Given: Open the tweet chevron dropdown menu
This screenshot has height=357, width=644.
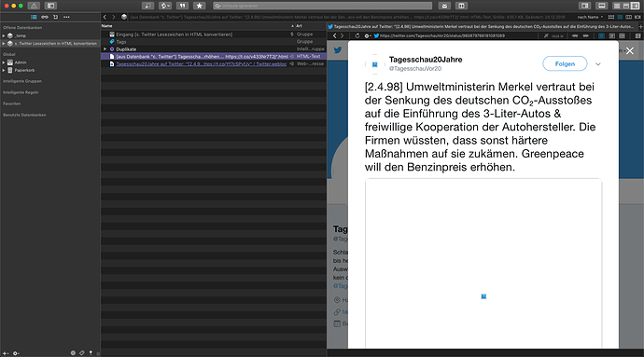Looking at the screenshot, I should (x=598, y=64).
